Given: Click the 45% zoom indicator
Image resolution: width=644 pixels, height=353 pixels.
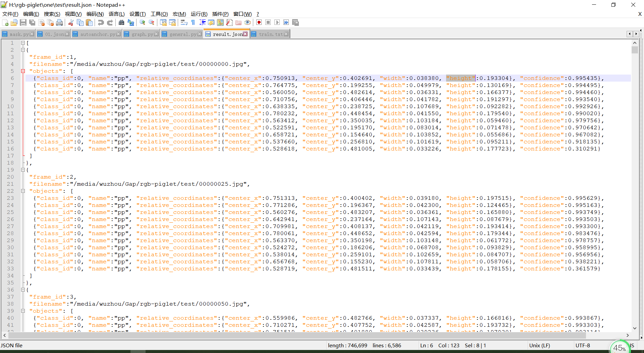Looking at the screenshot, I should click(620, 348).
